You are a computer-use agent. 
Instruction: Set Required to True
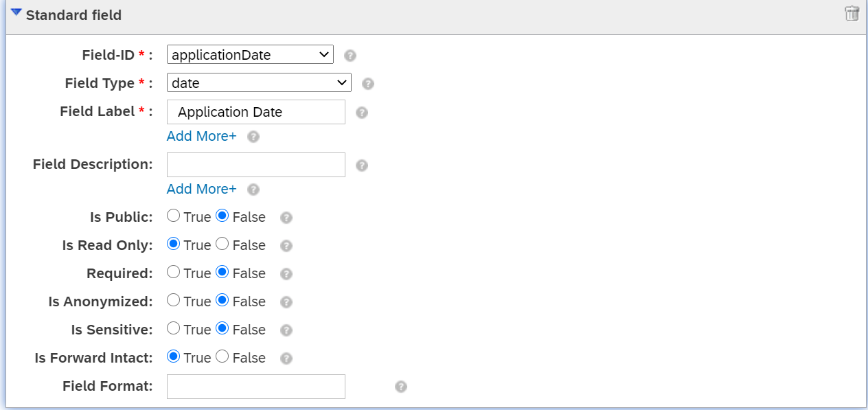pos(174,272)
